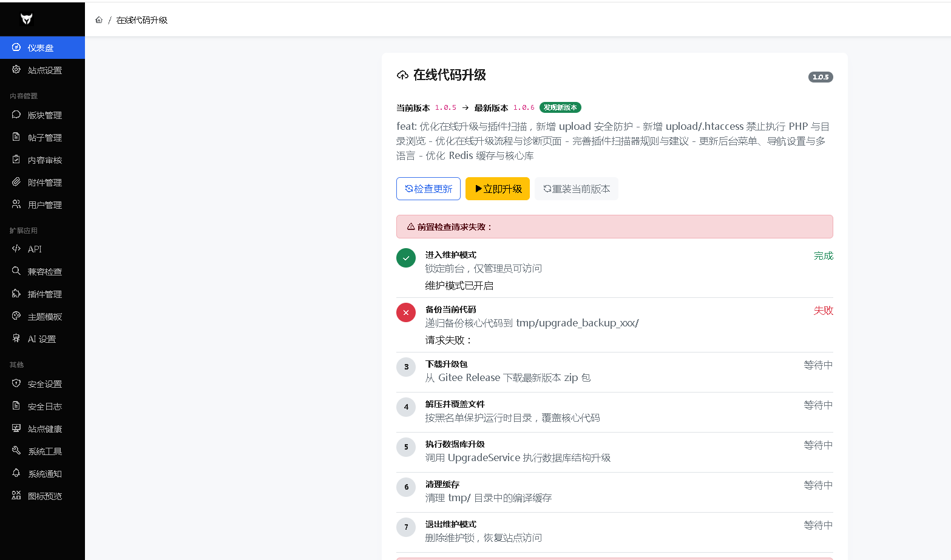This screenshot has width=951, height=560.
Task: Click the 检查更新 button
Action: pyautogui.click(x=428, y=189)
